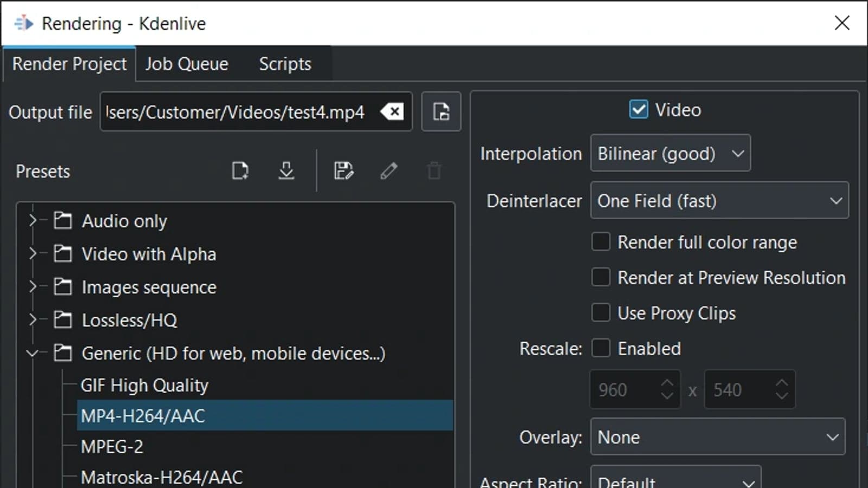
Task: Click the Generic category folder icon
Action: (x=63, y=354)
